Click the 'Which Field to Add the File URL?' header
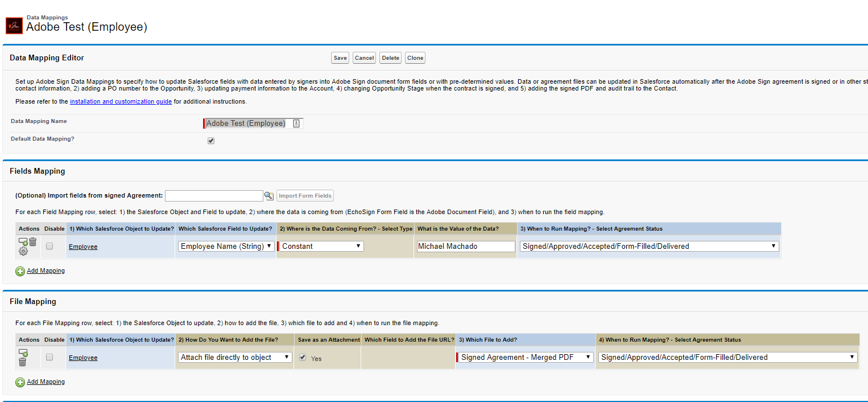 click(x=410, y=340)
